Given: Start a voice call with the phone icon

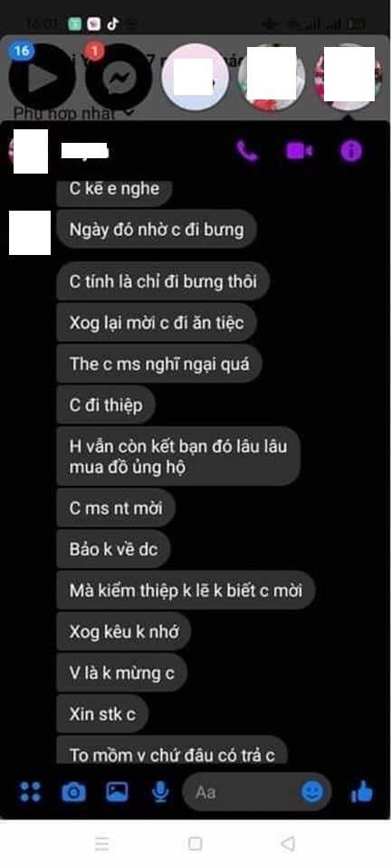Looking at the screenshot, I should [247, 151].
